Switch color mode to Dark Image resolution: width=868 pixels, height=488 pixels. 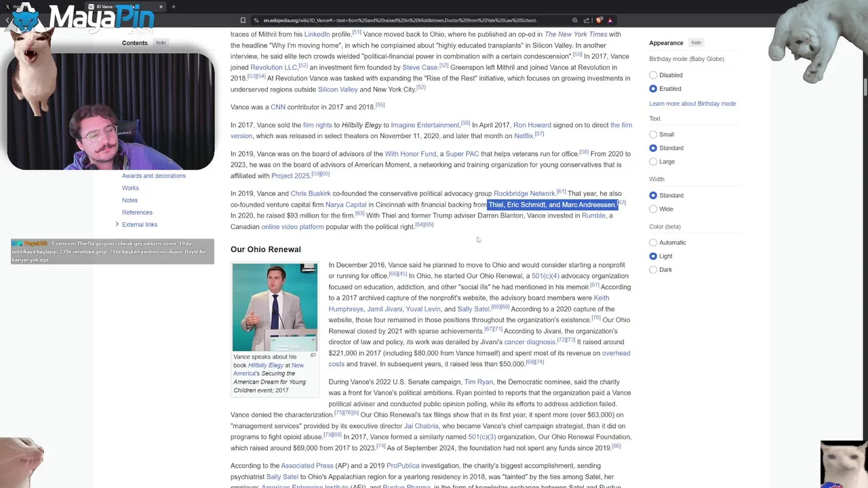point(653,270)
